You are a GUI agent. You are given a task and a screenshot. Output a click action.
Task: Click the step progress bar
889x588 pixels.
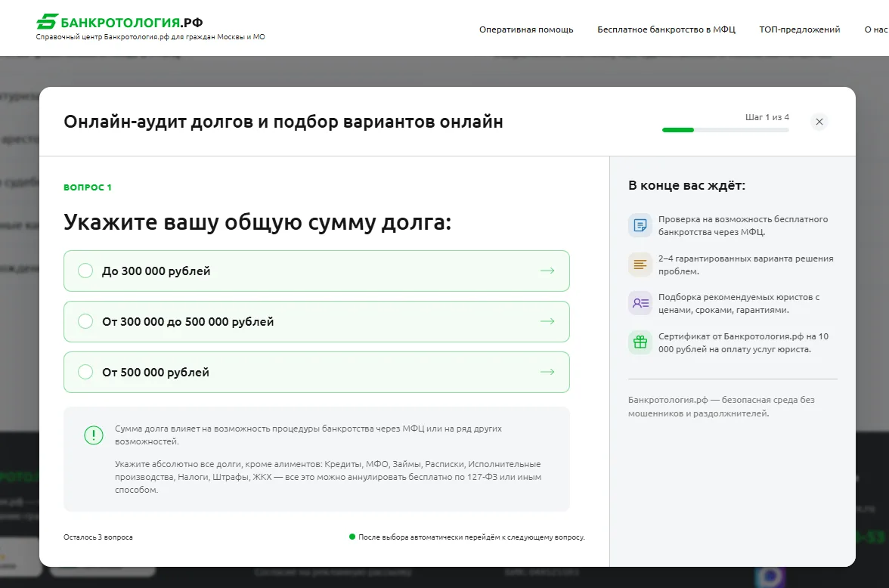coord(725,130)
